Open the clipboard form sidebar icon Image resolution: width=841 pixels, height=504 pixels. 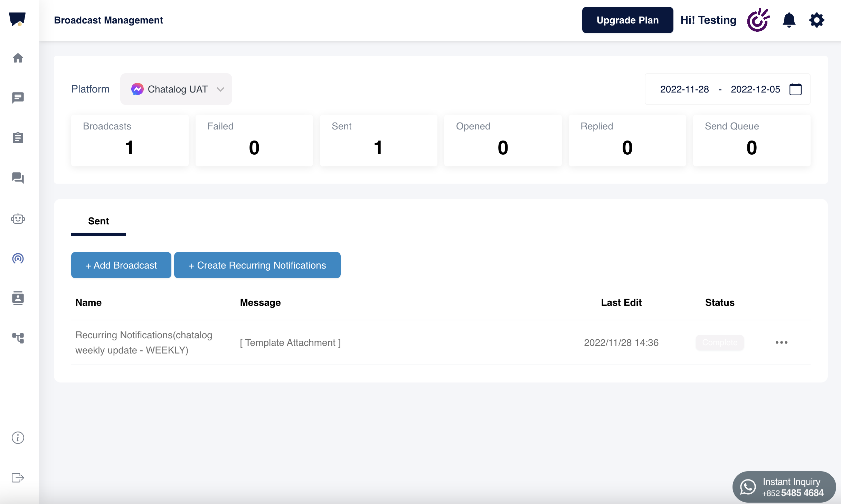(x=18, y=138)
